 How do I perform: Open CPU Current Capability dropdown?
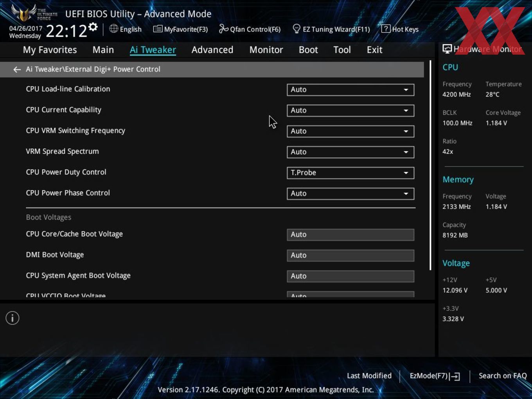350,110
